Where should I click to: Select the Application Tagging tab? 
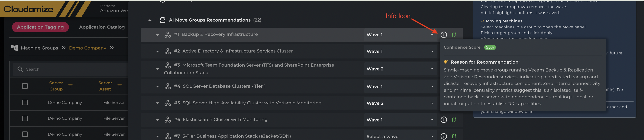coord(40,27)
